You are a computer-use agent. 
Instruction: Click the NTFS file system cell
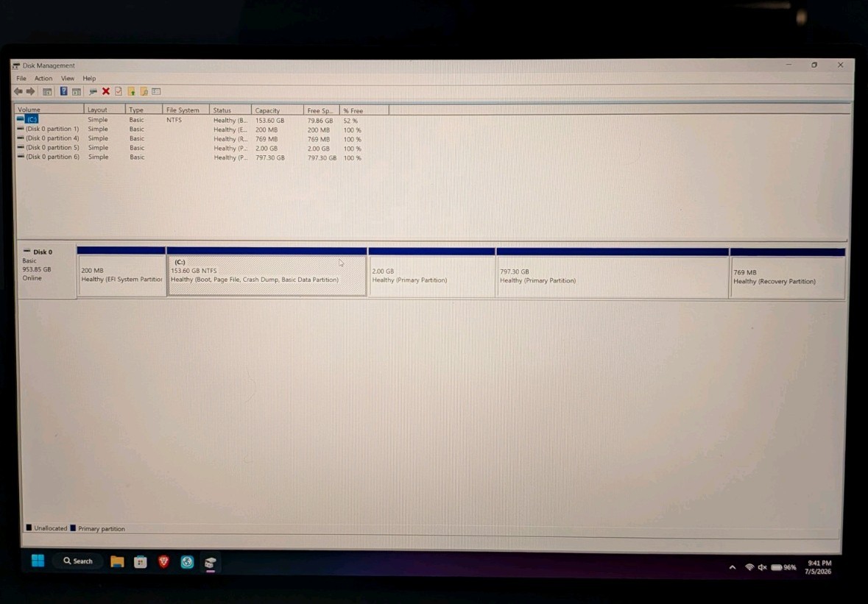(174, 119)
